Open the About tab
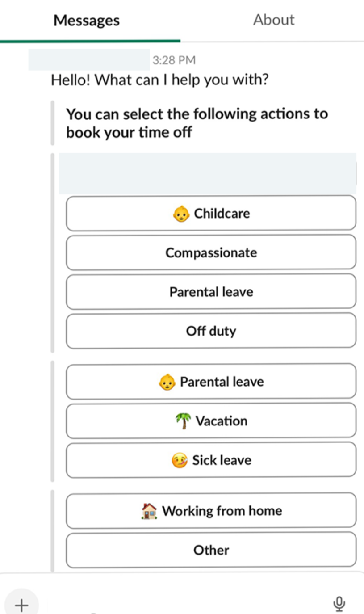The height and width of the screenshot is (614, 364). [273, 20]
